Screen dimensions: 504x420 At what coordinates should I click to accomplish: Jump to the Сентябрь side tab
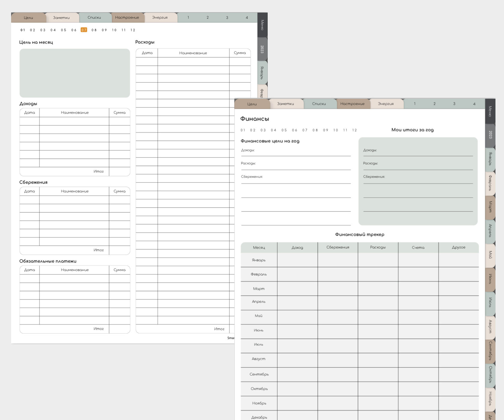click(490, 350)
